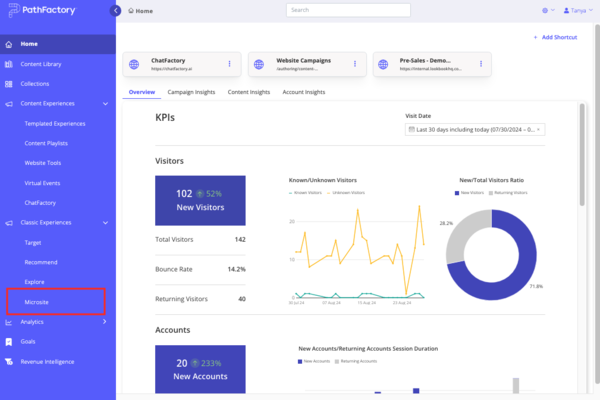This screenshot has height=400, width=600.
Task: Open the Pre-Sales Demo shortcut options menu
Action: click(x=481, y=64)
